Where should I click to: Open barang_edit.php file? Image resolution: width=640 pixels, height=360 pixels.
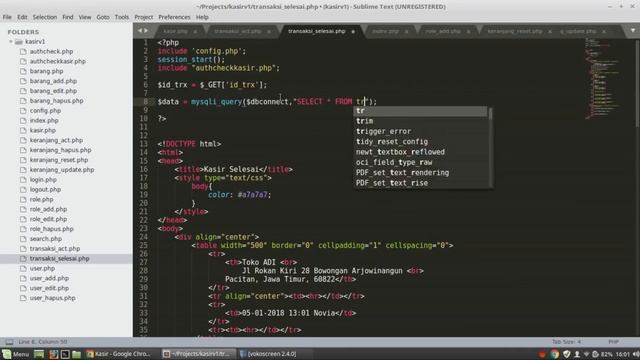tap(53, 91)
